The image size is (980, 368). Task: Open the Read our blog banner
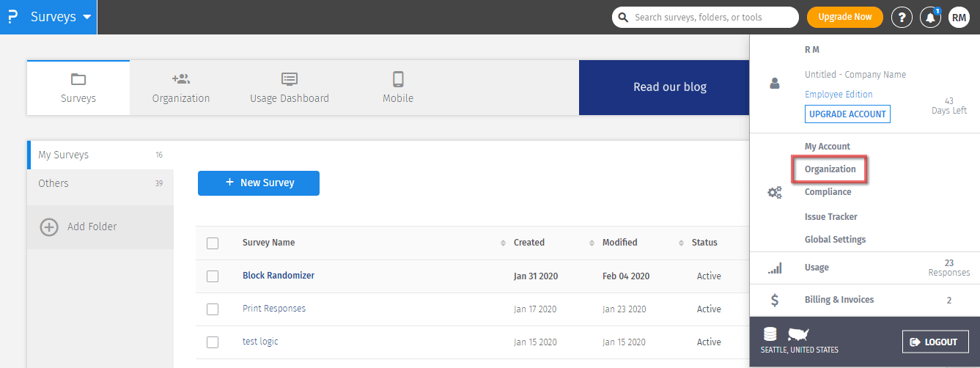(x=664, y=87)
